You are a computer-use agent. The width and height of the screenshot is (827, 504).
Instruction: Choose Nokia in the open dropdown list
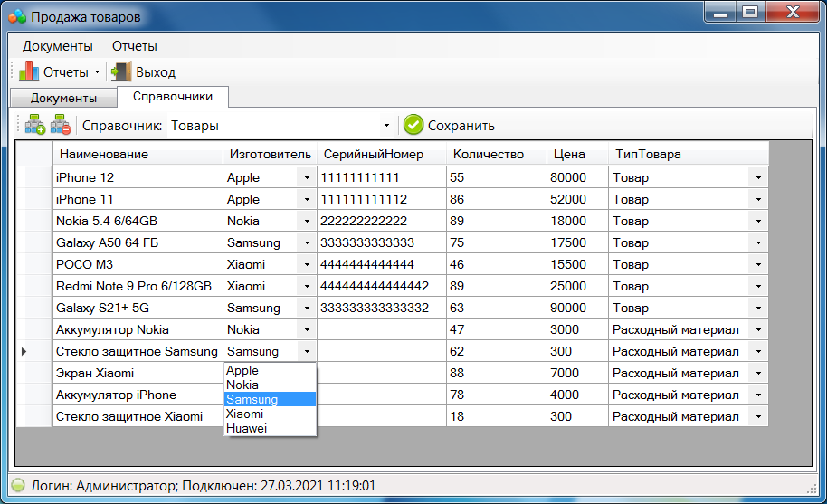(270, 385)
